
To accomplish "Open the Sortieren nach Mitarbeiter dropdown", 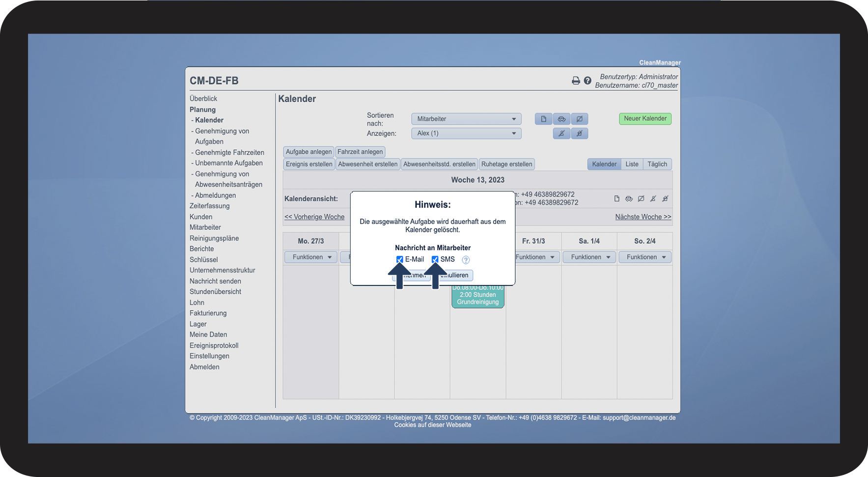I will [x=466, y=119].
